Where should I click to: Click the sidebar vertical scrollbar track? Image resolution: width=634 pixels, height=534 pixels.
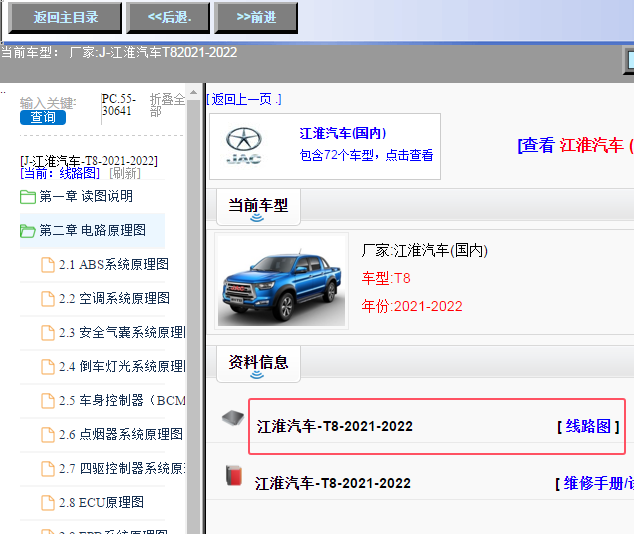[194, 315]
